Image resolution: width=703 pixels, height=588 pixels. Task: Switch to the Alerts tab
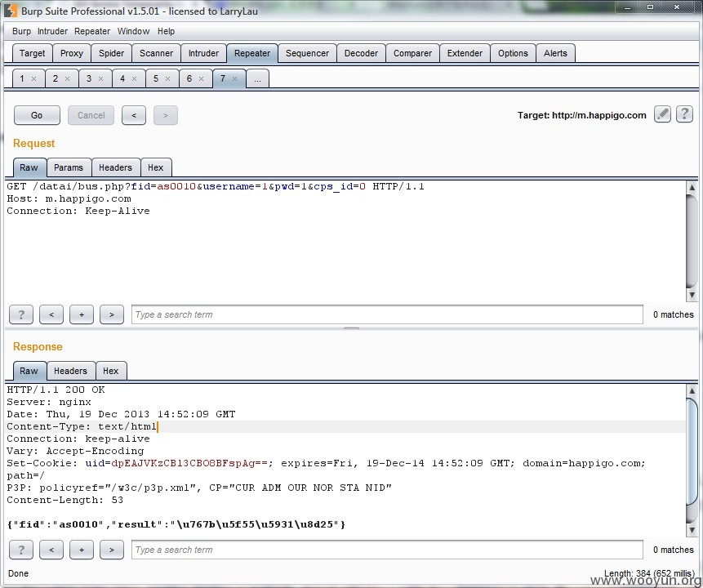(555, 53)
